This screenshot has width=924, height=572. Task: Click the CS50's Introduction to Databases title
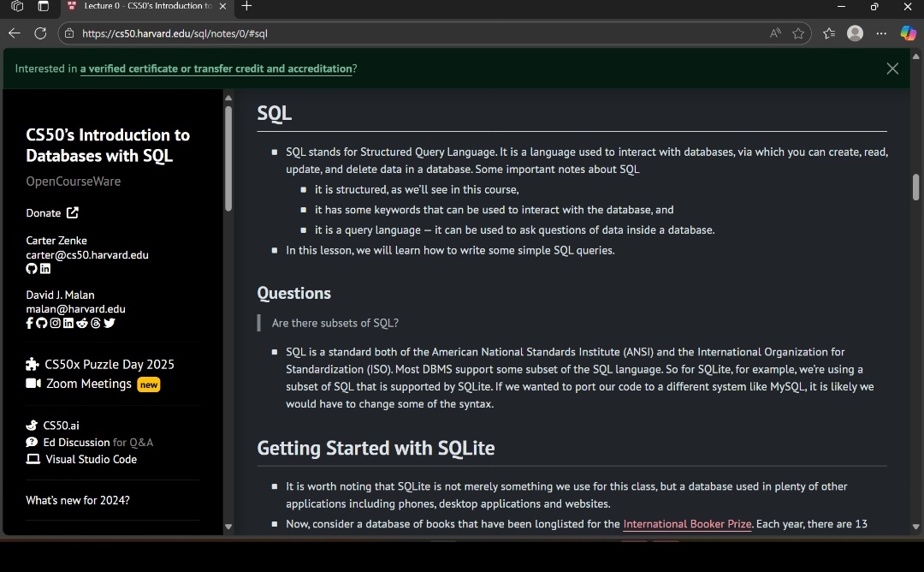click(x=108, y=145)
